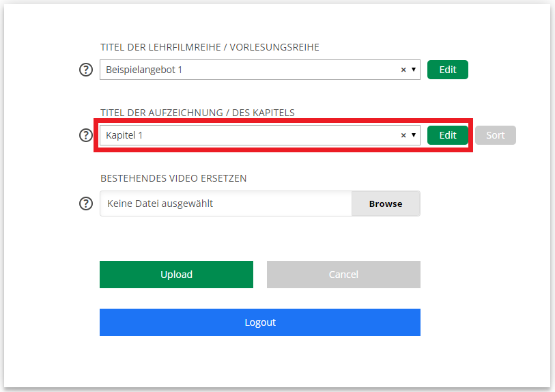
Task: Click the help icon beside the Lehrfilmreihe field
Action: click(x=86, y=70)
